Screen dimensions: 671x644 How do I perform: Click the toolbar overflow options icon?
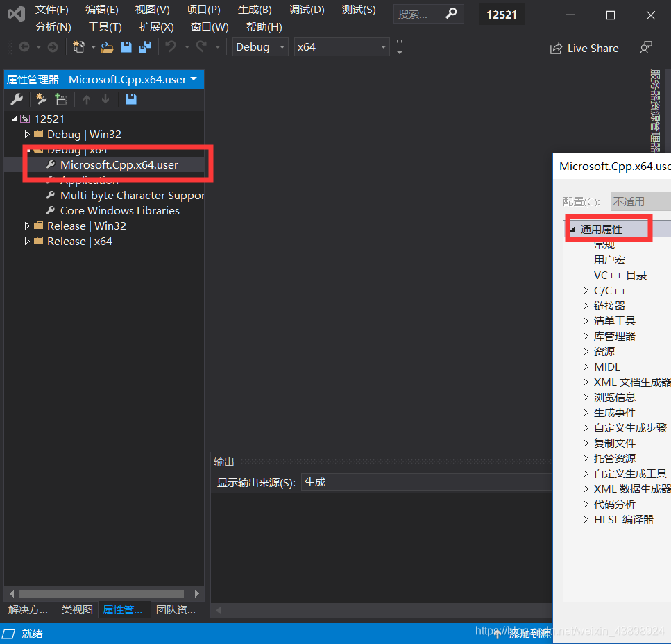tap(399, 46)
